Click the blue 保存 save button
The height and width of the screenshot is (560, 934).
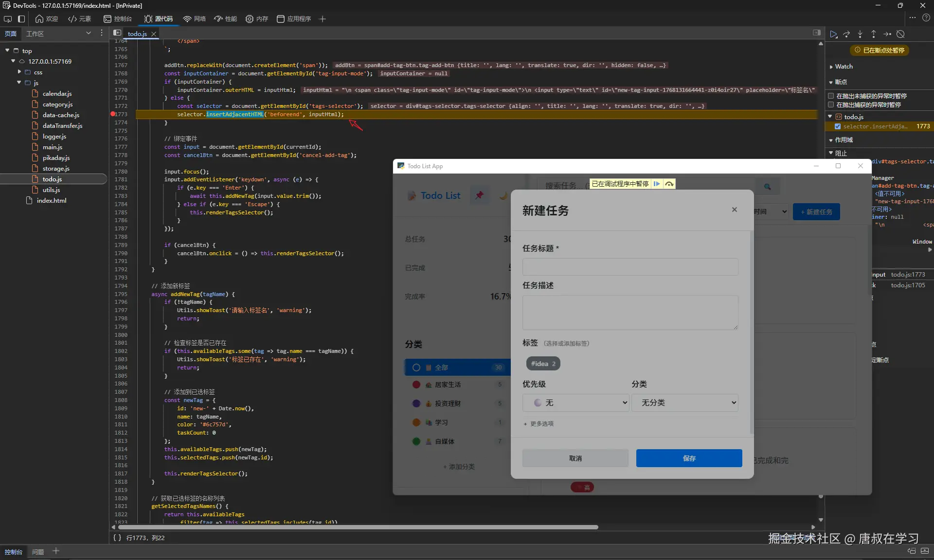689,458
